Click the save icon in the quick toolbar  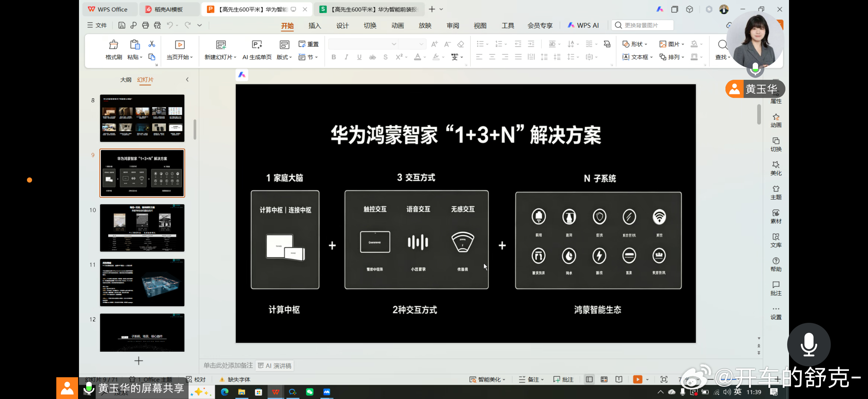click(x=122, y=25)
